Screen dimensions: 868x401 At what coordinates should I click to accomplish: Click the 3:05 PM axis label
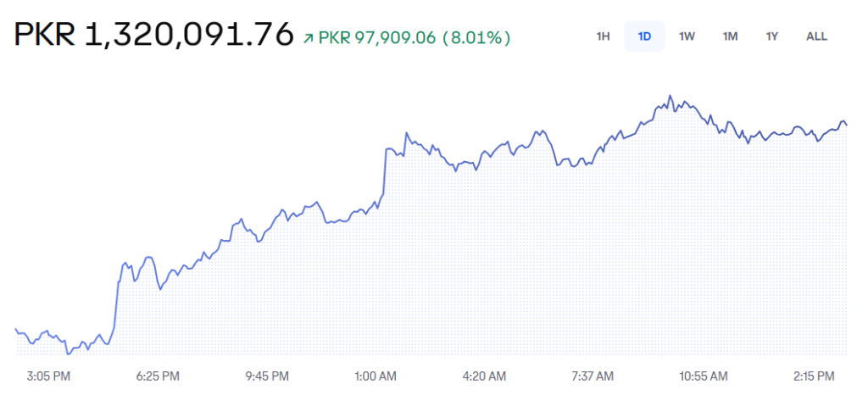coord(49,375)
